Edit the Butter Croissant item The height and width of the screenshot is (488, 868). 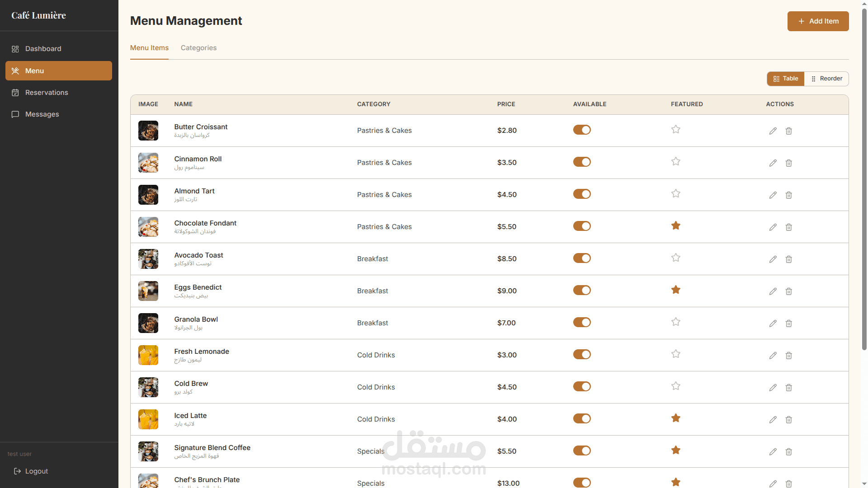click(x=773, y=131)
